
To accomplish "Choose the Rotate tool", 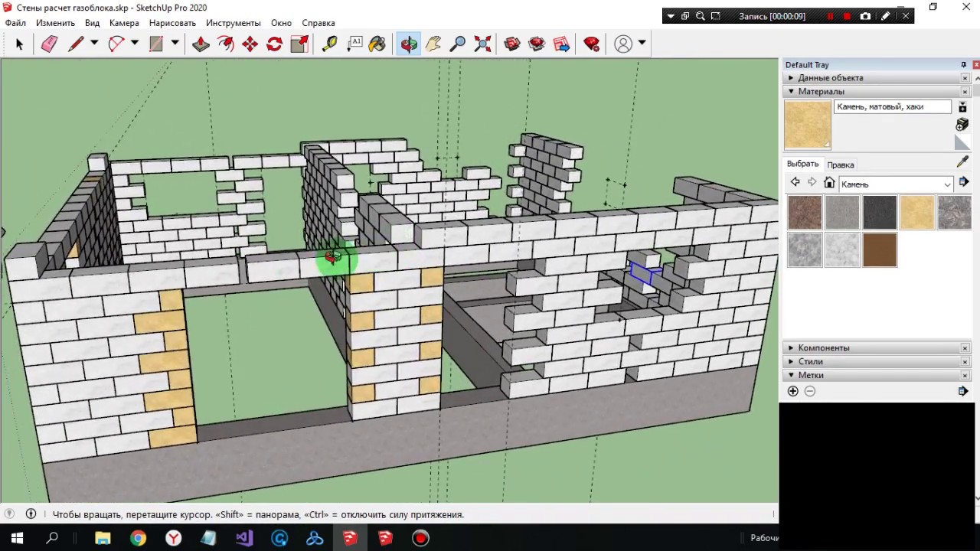I will click(x=274, y=44).
